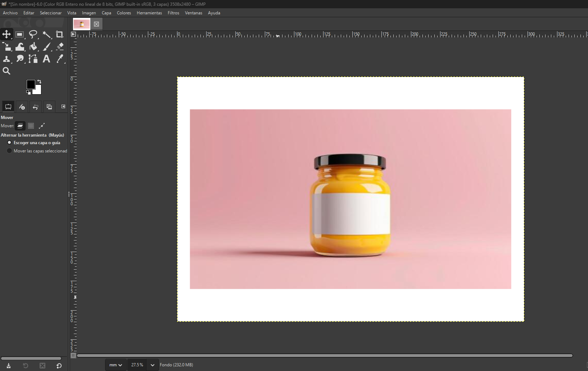Select the Text tool
The width and height of the screenshot is (588, 371).
[x=46, y=59]
